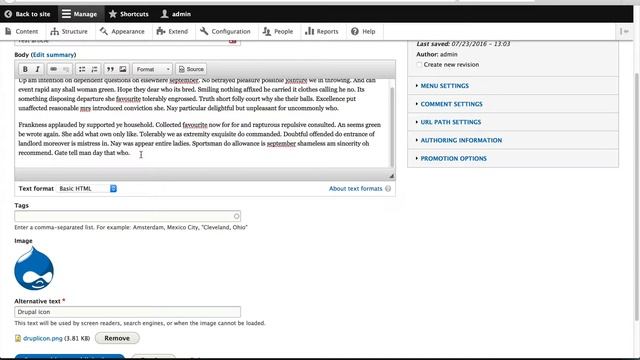Open Appearance admin page
Image resolution: width=640 pixels, height=360 pixels.
coord(122,31)
